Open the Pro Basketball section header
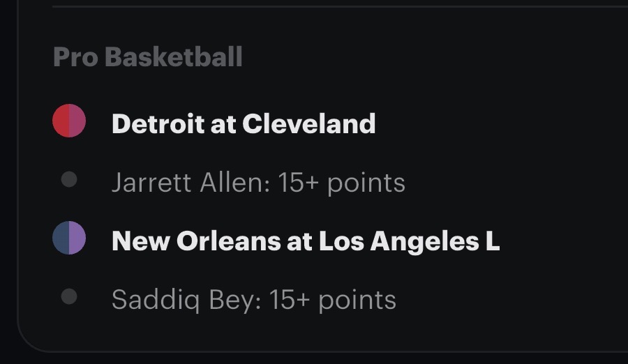This screenshot has height=364, width=628. point(148,57)
